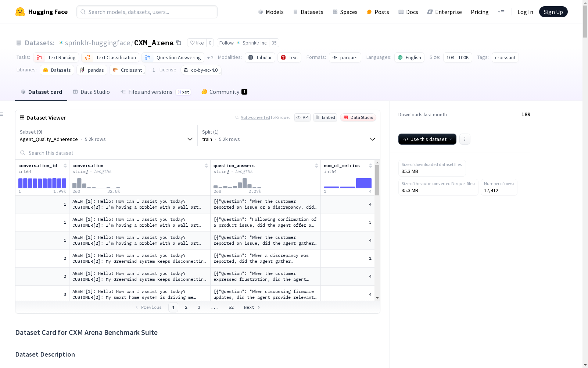Expand the Subset dropdown Agent_Quality_Adherence
Viewport: 588px width, 368px height.
[x=106, y=135]
